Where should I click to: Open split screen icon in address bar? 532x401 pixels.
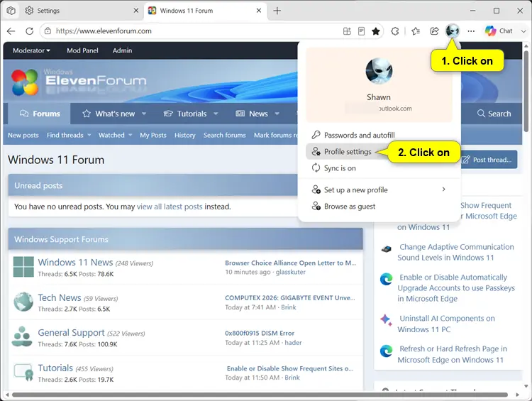(347, 31)
